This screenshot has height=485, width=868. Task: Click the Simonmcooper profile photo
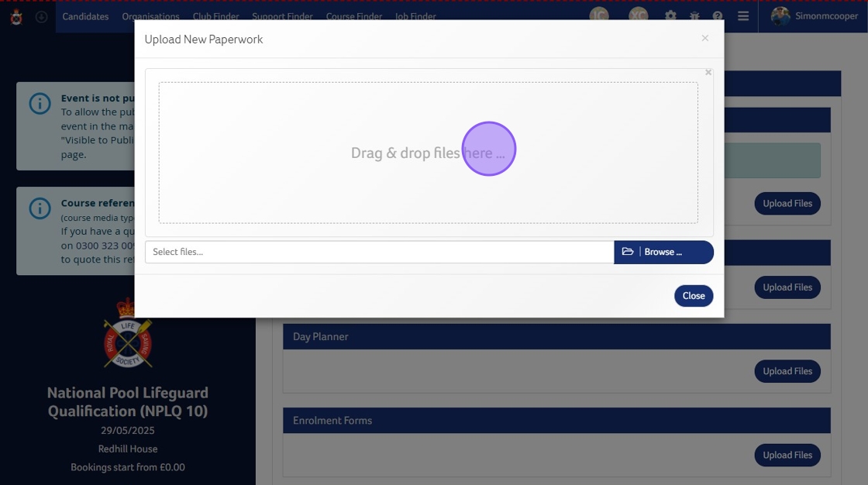click(x=780, y=16)
